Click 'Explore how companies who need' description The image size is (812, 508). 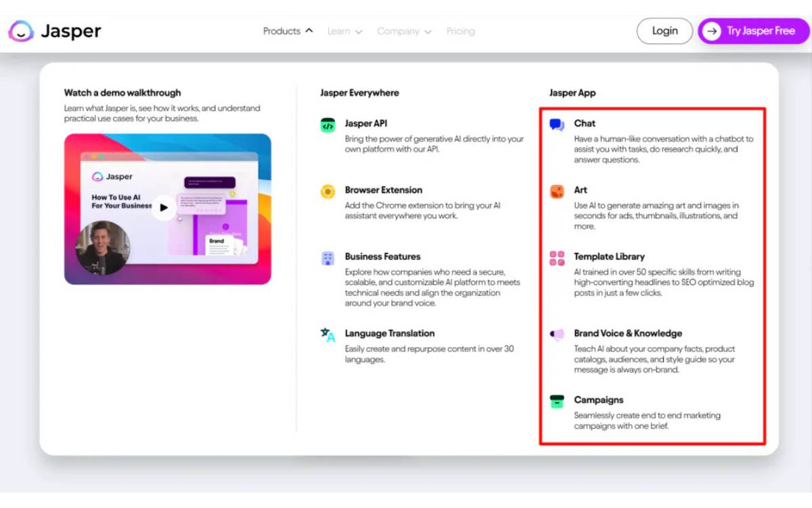432,288
